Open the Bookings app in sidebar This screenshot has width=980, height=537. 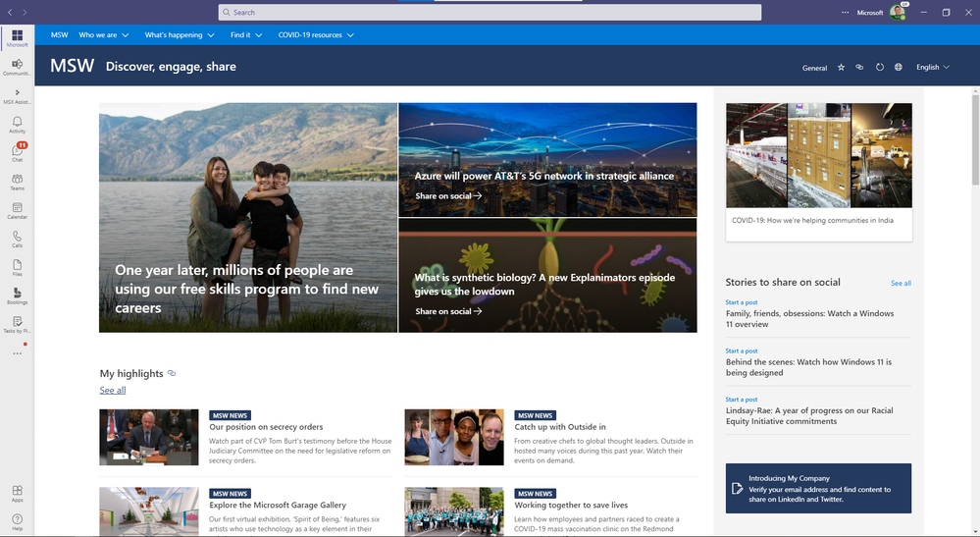point(17,295)
